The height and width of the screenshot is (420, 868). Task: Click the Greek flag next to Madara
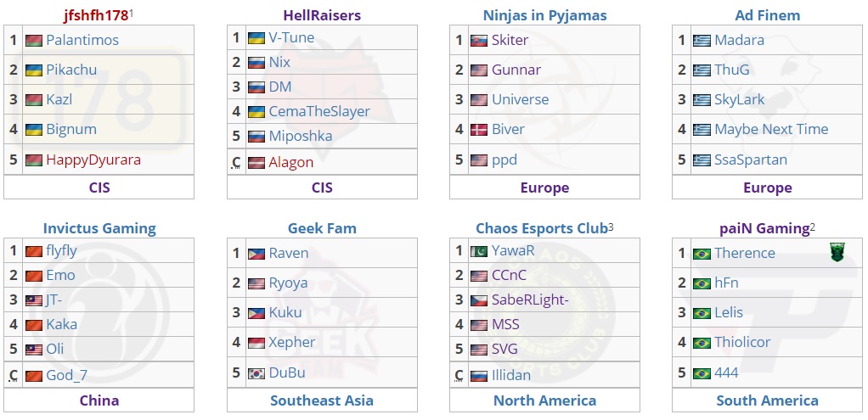(702, 41)
